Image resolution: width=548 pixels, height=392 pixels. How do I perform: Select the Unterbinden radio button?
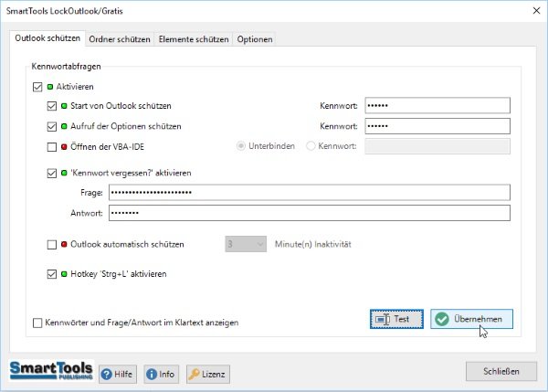tap(242, 145)
